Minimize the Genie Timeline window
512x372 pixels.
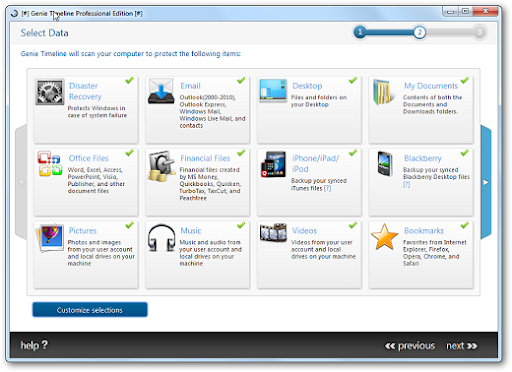pyautogui.click(x=450, y=12)
